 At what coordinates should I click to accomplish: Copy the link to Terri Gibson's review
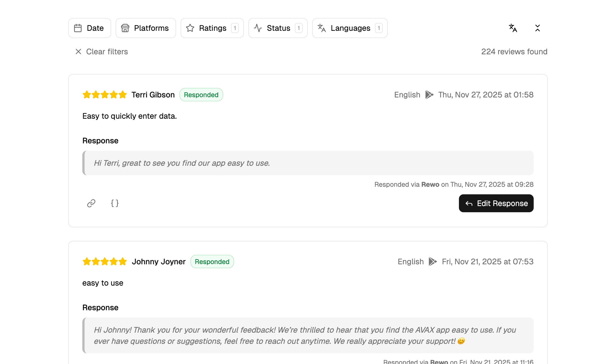pos(91,203)
